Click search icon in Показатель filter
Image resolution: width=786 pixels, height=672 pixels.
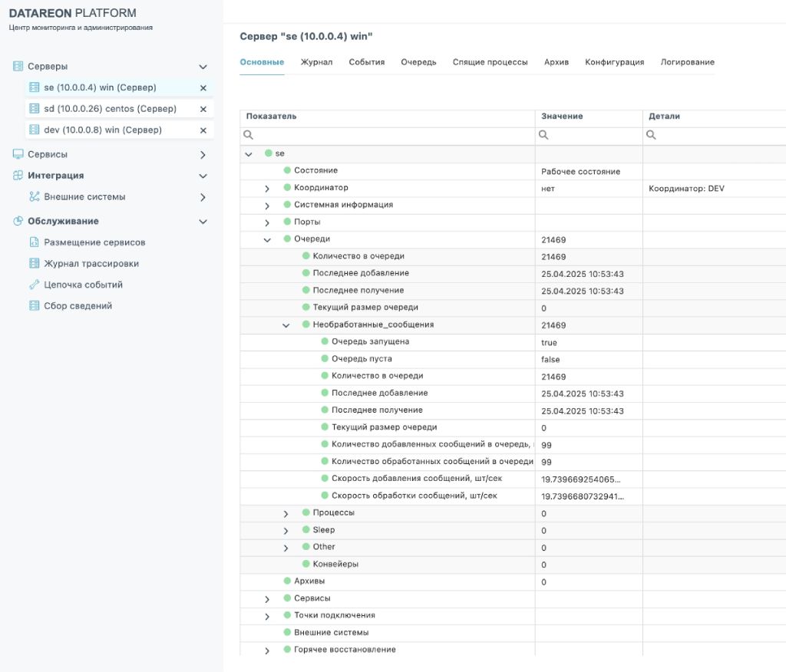tap(248, 135)
